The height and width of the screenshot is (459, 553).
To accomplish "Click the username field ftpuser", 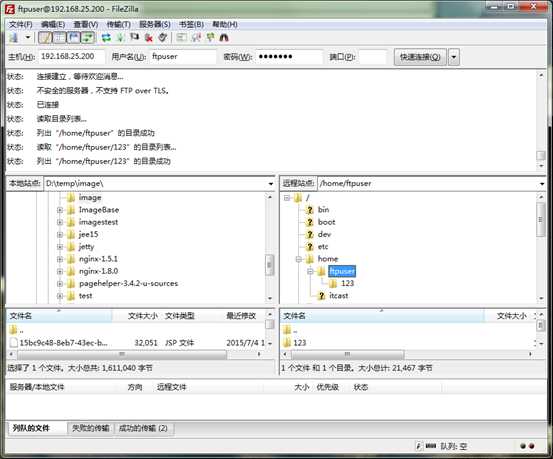I will coord(183,57).
